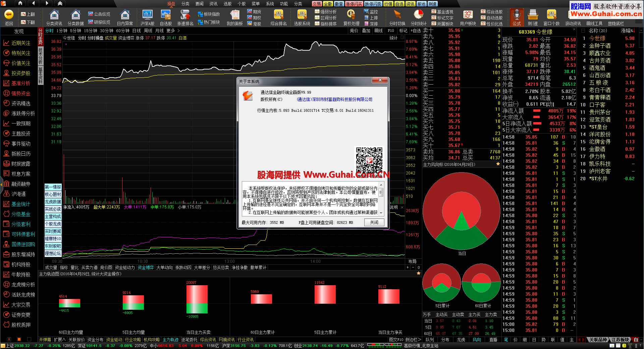Toggle the 标记 mark option
This screenshot has height=349, width=644.
pos(403,31)
